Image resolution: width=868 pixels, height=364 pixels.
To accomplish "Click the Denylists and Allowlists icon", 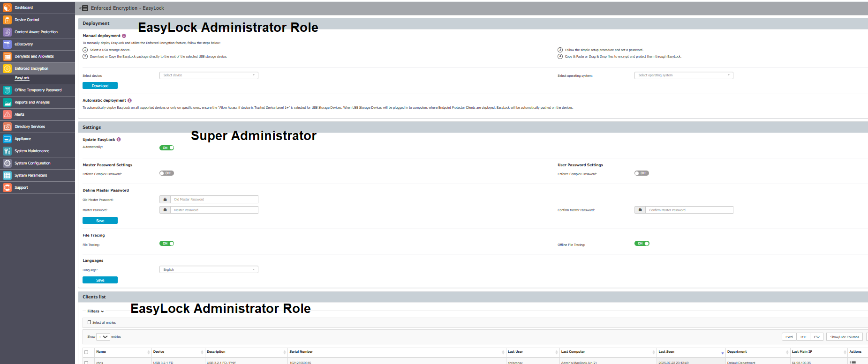I will pyautogui.click(x=7, y=56).
